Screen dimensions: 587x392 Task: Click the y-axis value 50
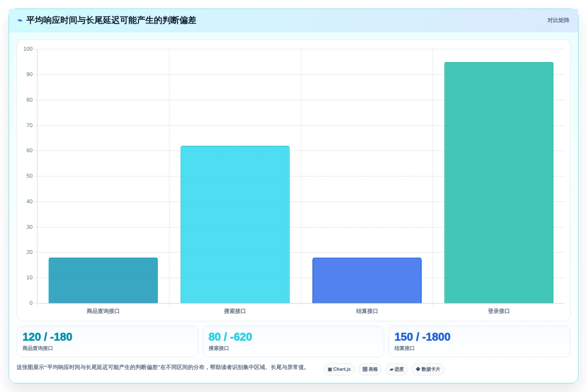coord(29,176)
